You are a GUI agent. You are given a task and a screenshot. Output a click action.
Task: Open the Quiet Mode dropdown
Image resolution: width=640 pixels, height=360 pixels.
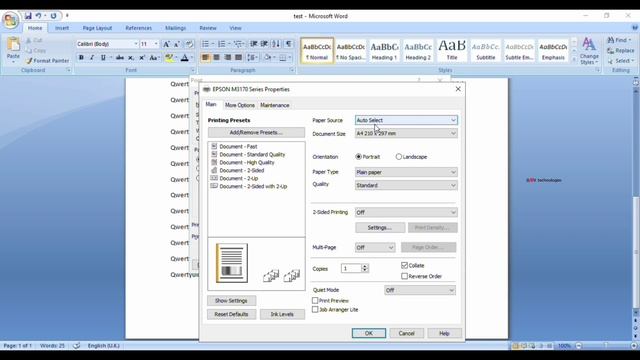pyautogui.click(x=420, y=290)
